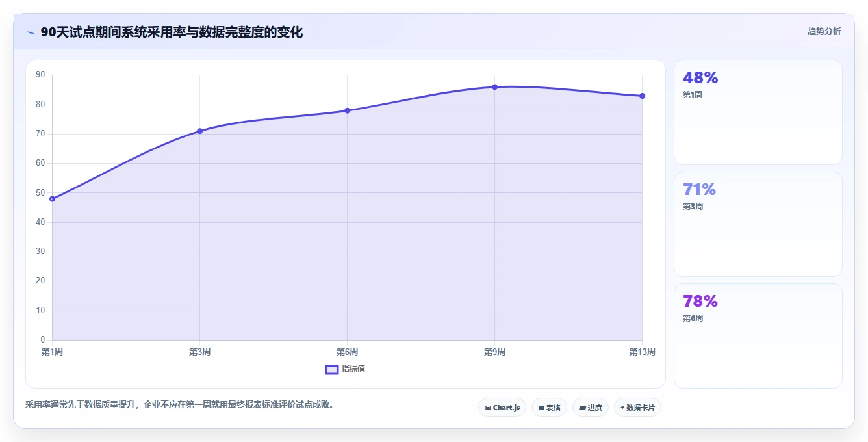The height and width of the screenshot is (442, 868).
Task: Click the x-axis label 第9周
Action: tap(494, 352)
